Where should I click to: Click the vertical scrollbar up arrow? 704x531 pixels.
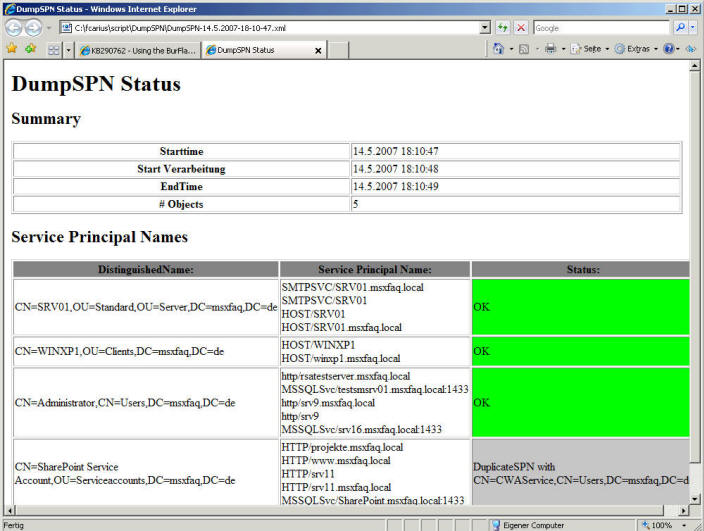click(695, 66)
